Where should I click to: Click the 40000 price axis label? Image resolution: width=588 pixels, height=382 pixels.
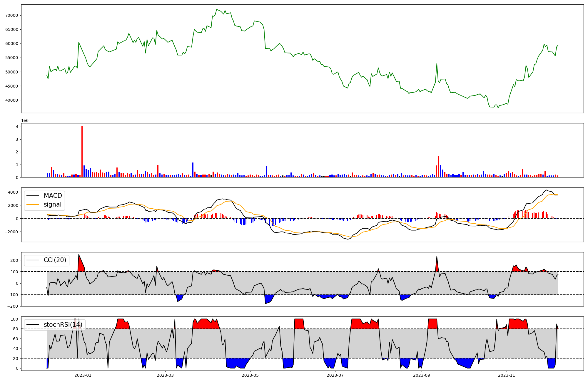[12, 100]
